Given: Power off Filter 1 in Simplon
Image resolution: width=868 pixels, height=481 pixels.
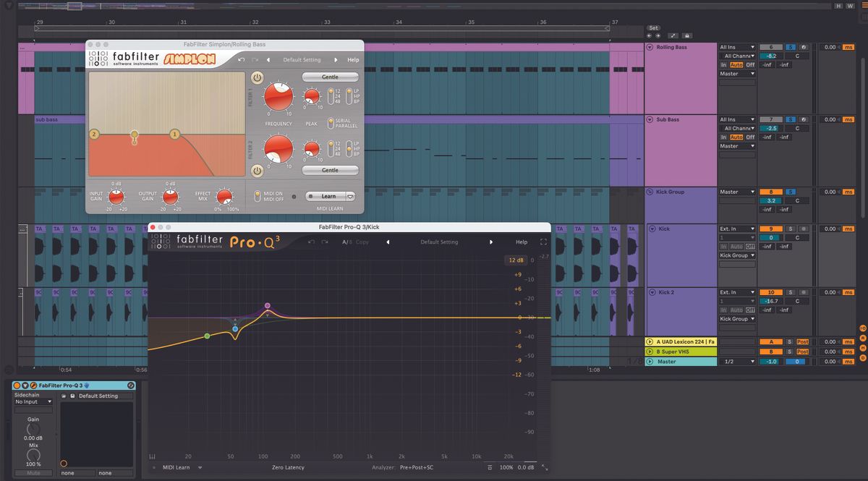Looking at the screenshot, I should point(256,77).
